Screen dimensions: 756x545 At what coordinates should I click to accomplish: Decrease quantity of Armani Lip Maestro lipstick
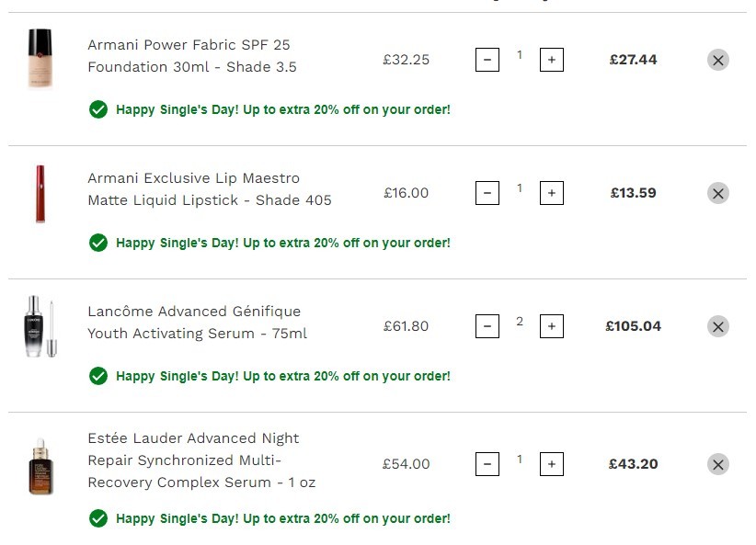coord(487,193)
